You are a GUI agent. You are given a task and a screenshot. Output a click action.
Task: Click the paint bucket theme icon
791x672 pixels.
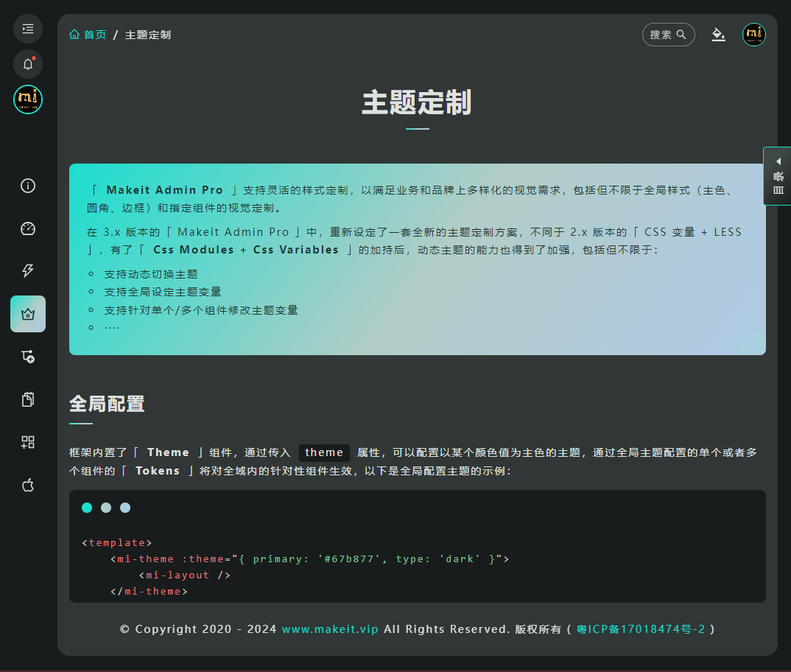[x=718, y=35]
